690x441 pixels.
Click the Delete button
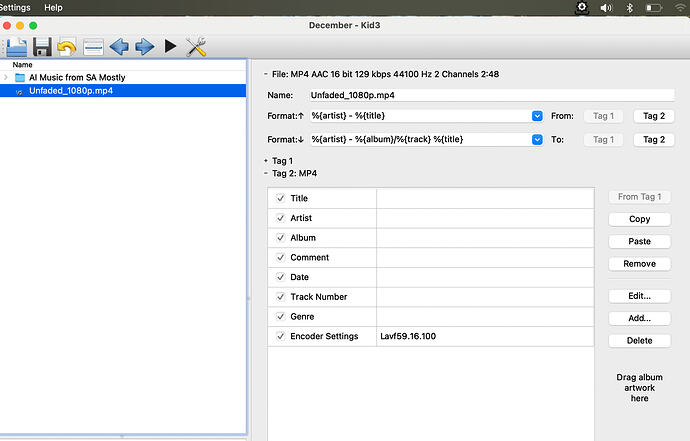(x=639, y=341)
